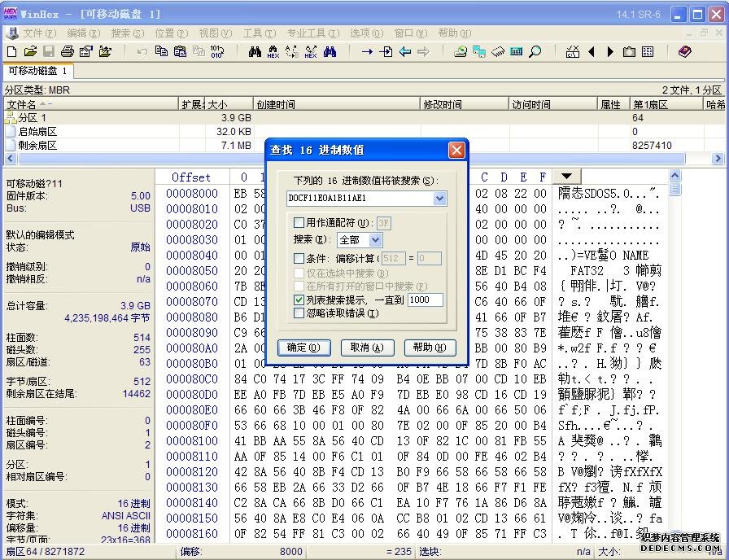The height and width of the screenshot is (560, 729).
Task: Click the help book toolbar icon
Action: 684,51
